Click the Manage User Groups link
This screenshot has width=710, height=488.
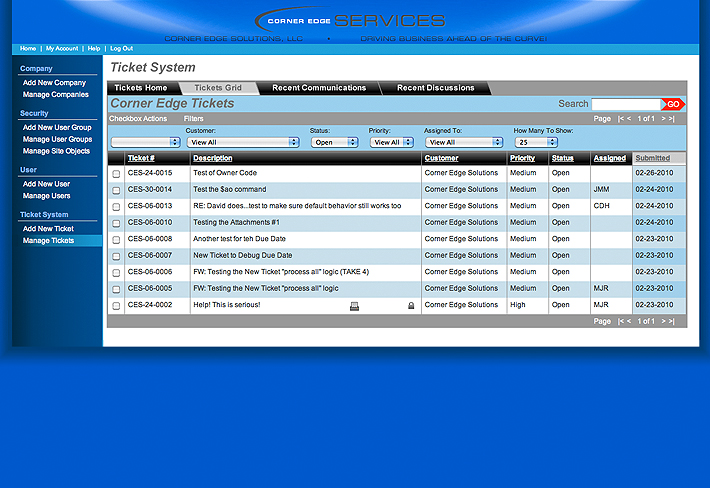coord(58,139)
